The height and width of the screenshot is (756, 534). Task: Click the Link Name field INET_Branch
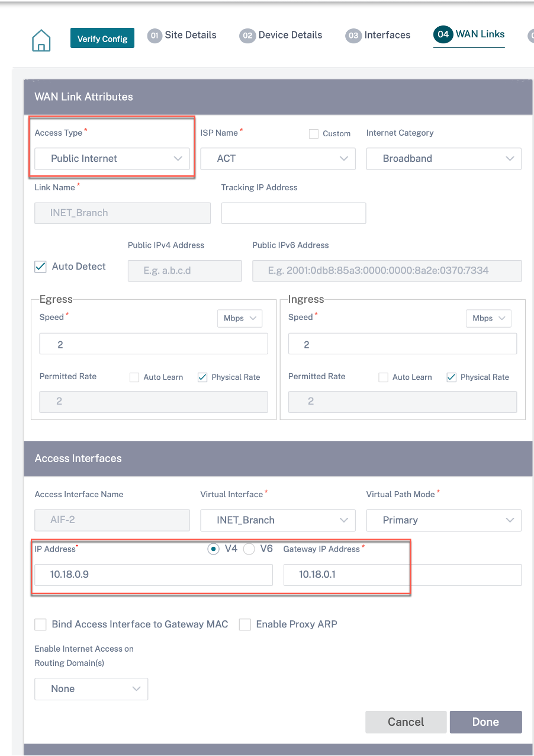(x=123, y=213)
